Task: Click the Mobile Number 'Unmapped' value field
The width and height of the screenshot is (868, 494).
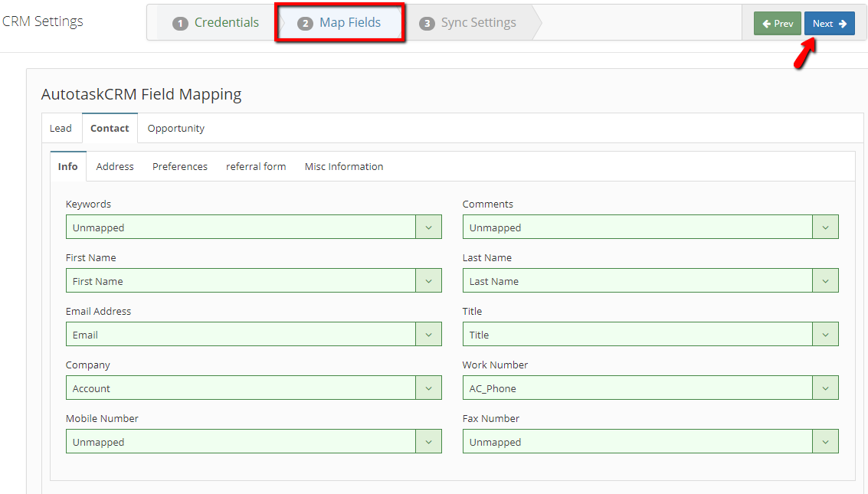Action: [x=241, y=441]
